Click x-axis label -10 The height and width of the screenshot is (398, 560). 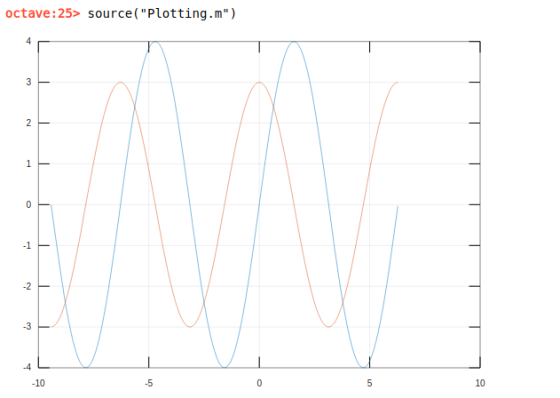[x=39, y=383]
